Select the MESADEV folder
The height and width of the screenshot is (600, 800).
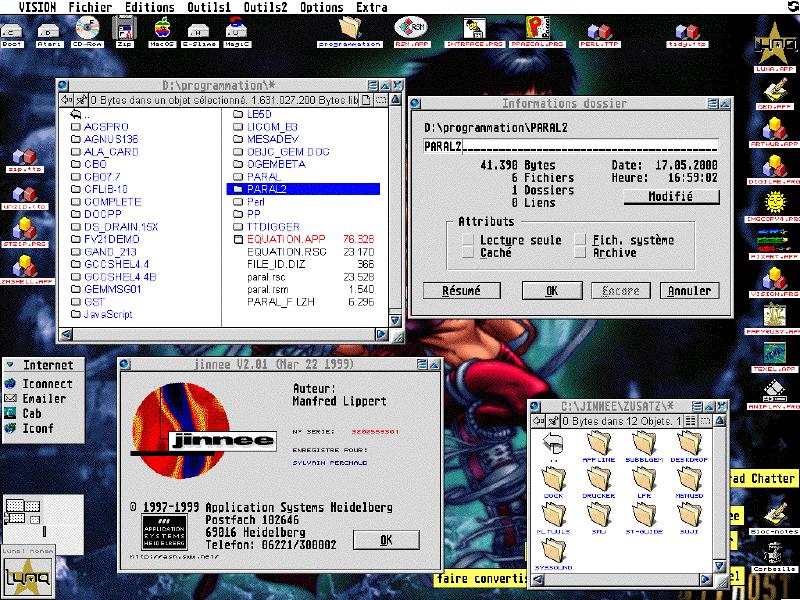266,139
